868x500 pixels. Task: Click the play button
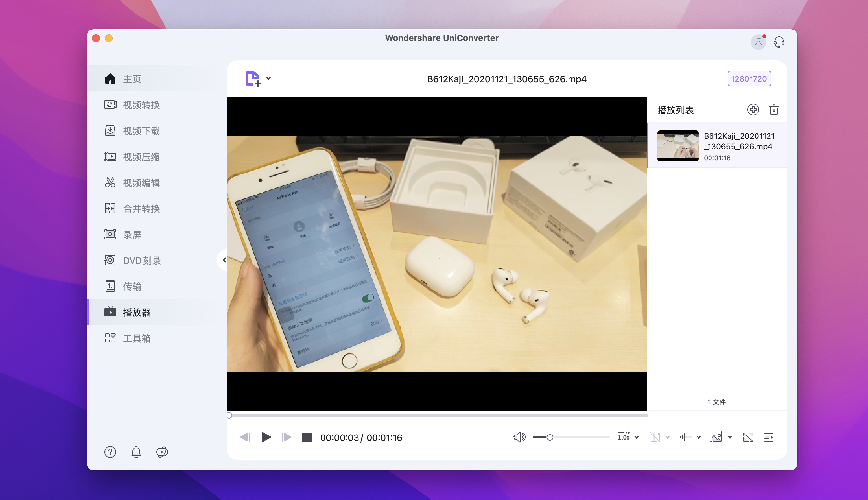click(266, 437)
